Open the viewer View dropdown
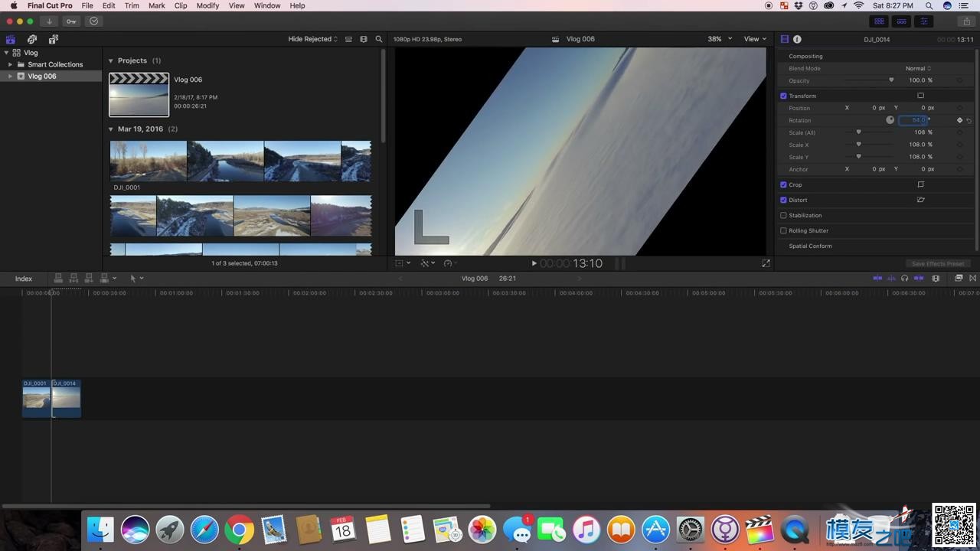The height and width of the screenshot is (551, 980). [755, 39]
